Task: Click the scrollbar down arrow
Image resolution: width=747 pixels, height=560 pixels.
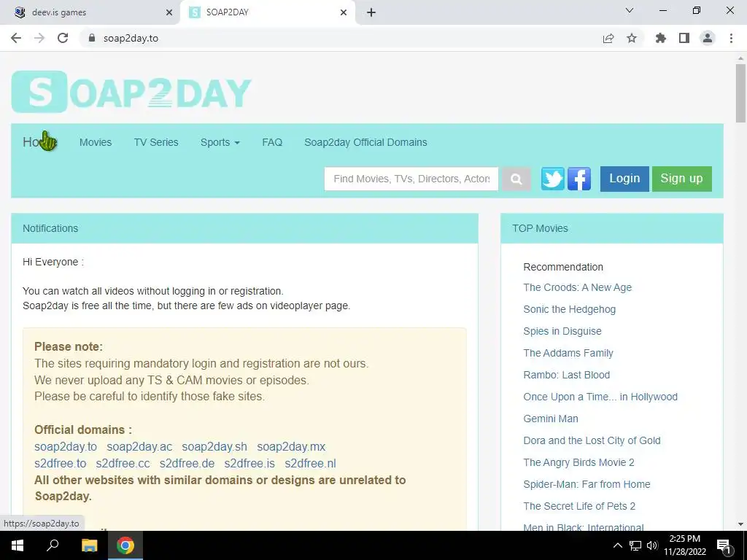Action: click(740, 524)
